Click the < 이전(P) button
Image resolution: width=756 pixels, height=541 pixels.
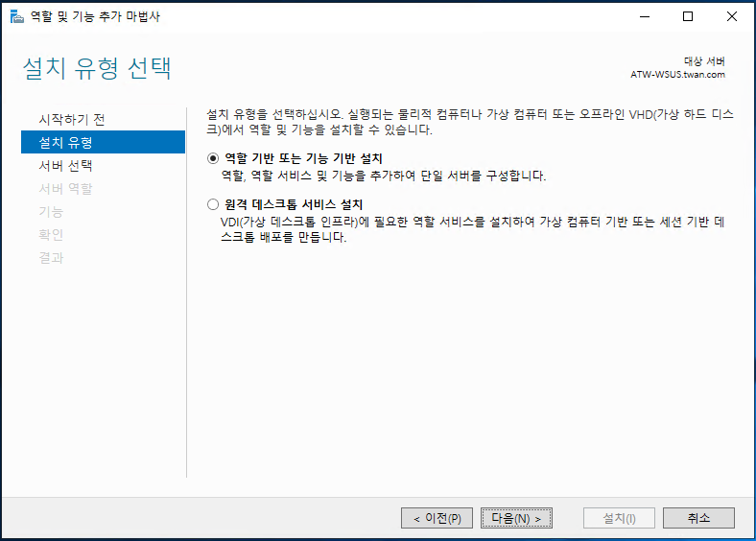(437, 518)
